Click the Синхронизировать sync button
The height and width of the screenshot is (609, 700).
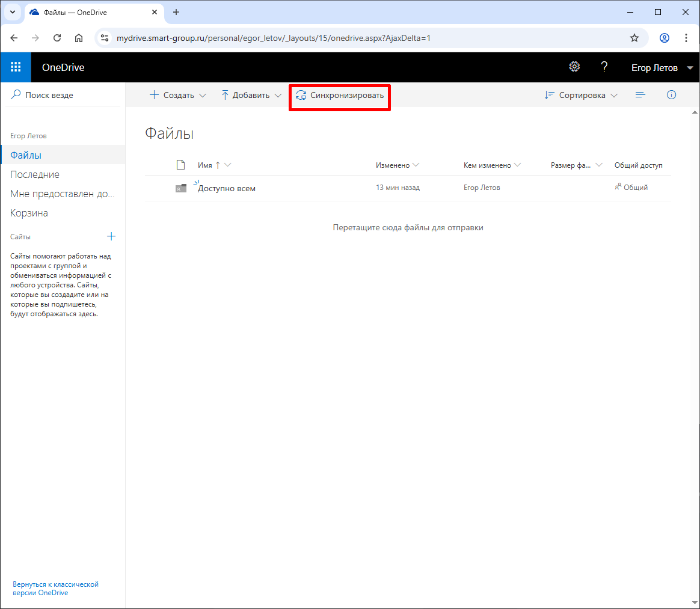point(340,95)
